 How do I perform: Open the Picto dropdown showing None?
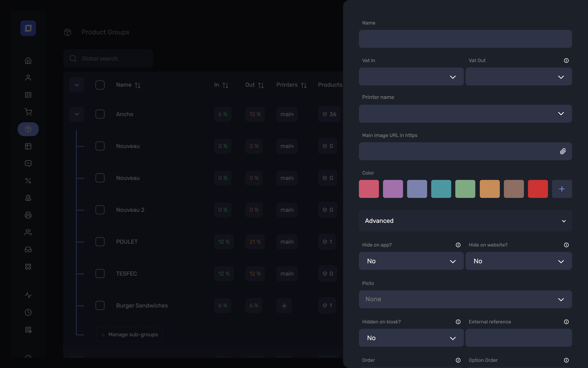point(465,299)
